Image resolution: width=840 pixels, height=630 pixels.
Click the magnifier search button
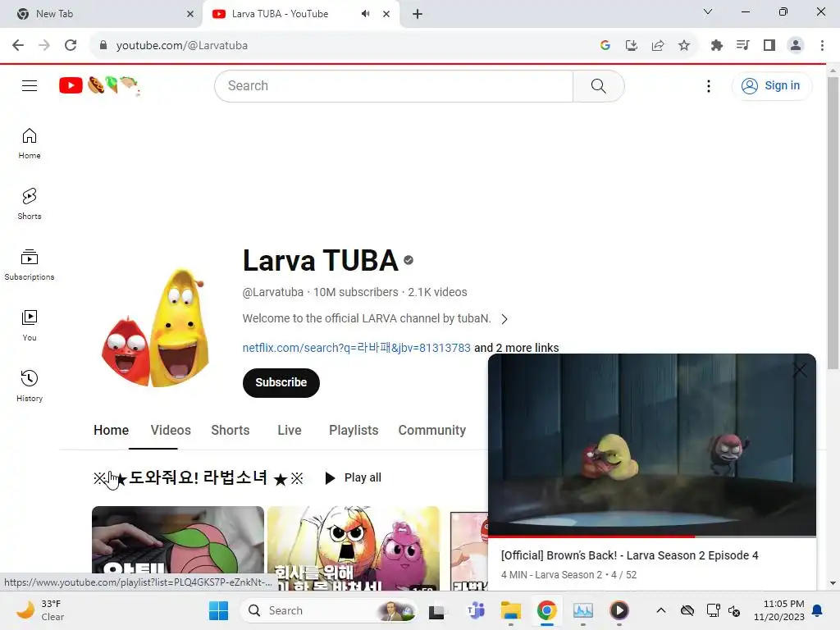pyautogui.click(x=598, y=85)
